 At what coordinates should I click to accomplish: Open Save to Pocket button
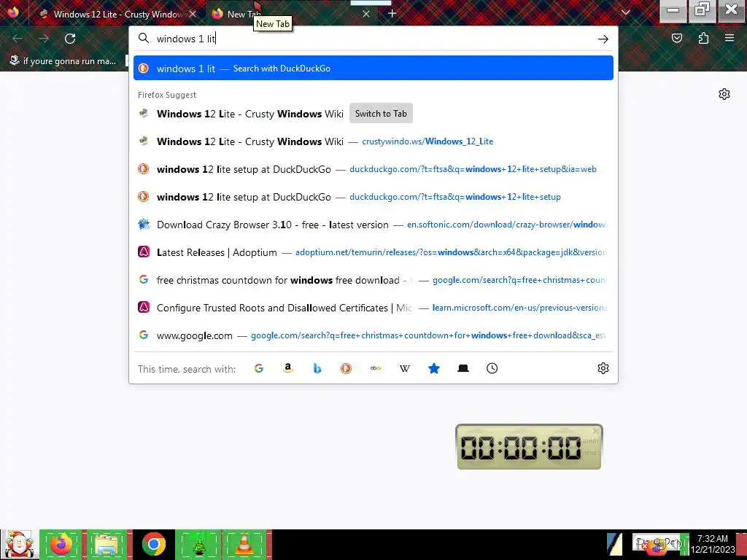tap(676, 38)
